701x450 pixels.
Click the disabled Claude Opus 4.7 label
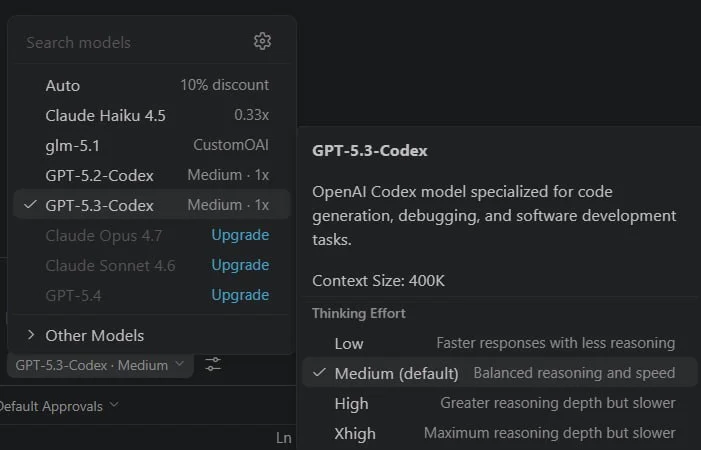coord(104,236)
